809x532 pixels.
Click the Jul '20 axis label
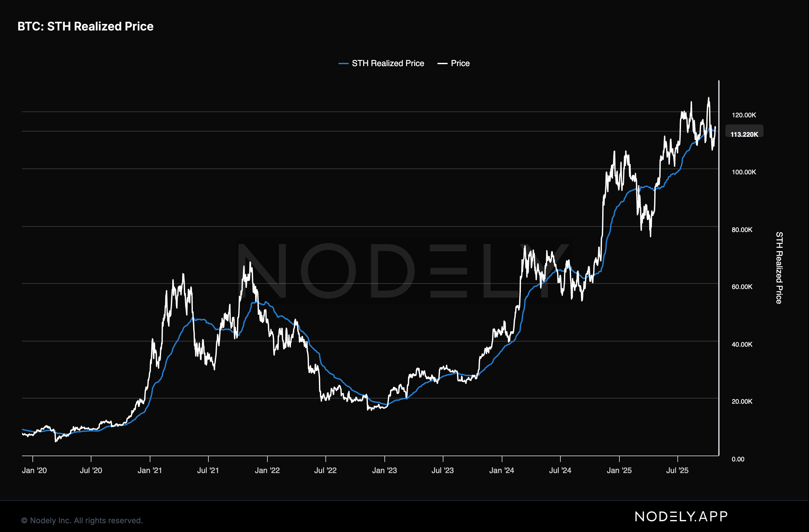[91, 470]
